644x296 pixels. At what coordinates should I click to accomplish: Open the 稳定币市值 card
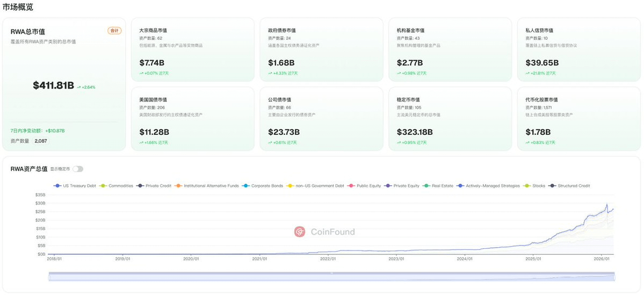click(x=450, y=119)
